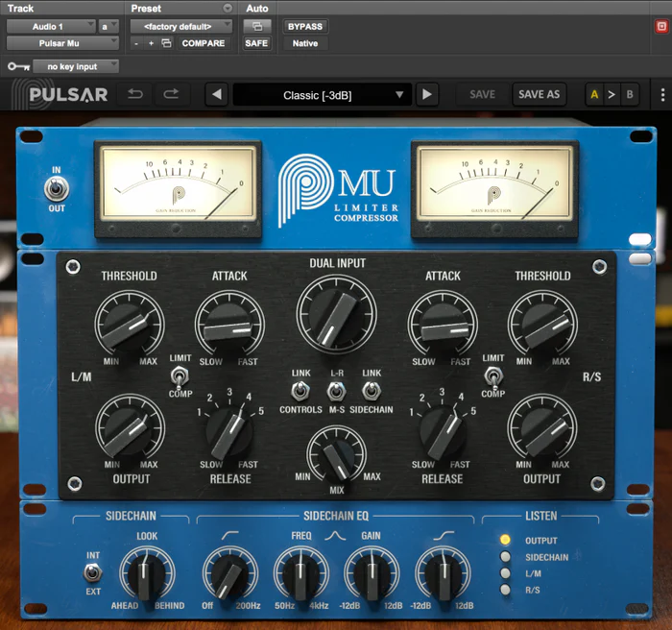672x630 pixels.
Task: Click the undo arrow in Pulsar toolbar
Action: [135, 94]
